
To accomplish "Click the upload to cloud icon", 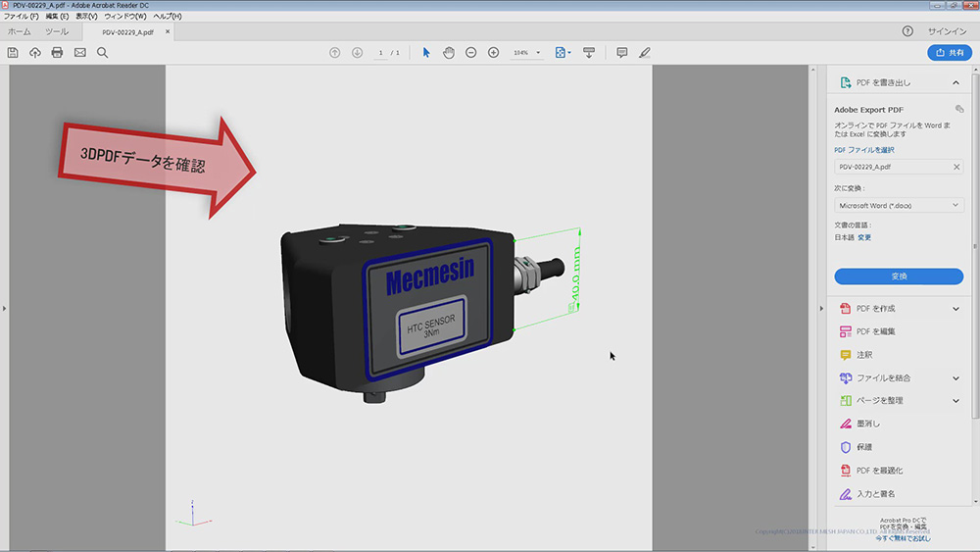I will (35, 53).
